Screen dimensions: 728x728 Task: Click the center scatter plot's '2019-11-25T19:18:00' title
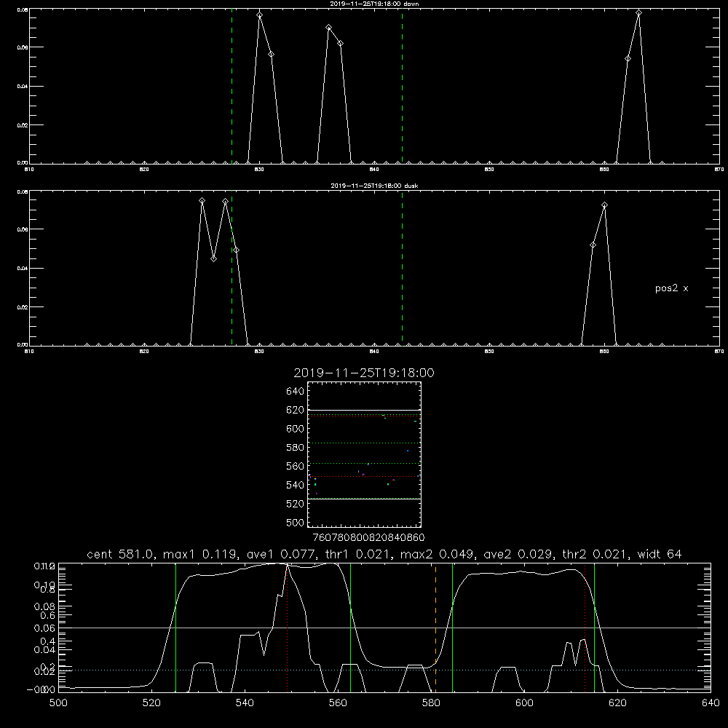click(364, 373)
